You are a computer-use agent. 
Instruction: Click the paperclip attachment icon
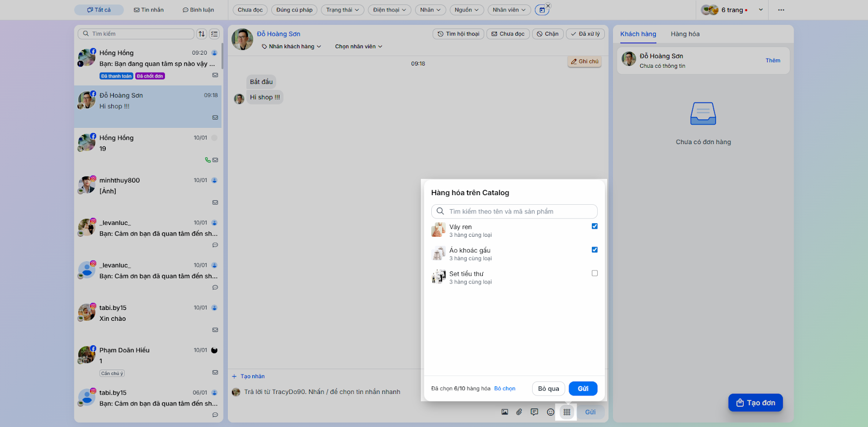pos(519,412)
